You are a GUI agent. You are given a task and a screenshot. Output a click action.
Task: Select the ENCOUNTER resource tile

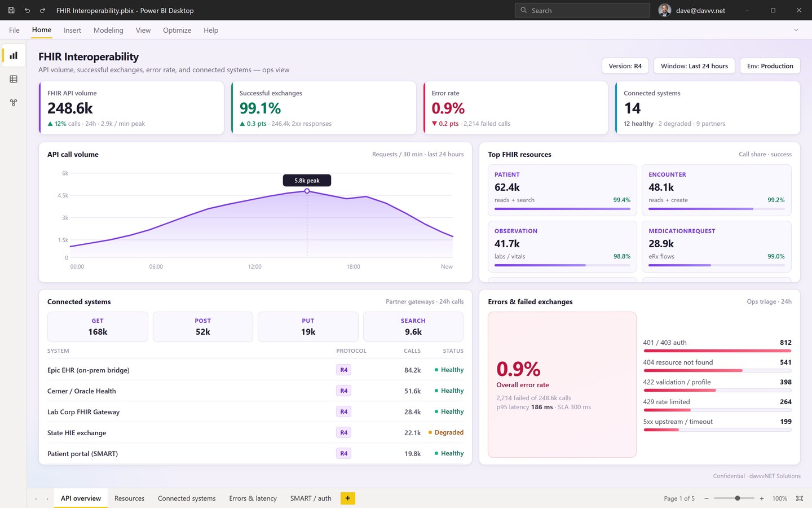point(717,190)
